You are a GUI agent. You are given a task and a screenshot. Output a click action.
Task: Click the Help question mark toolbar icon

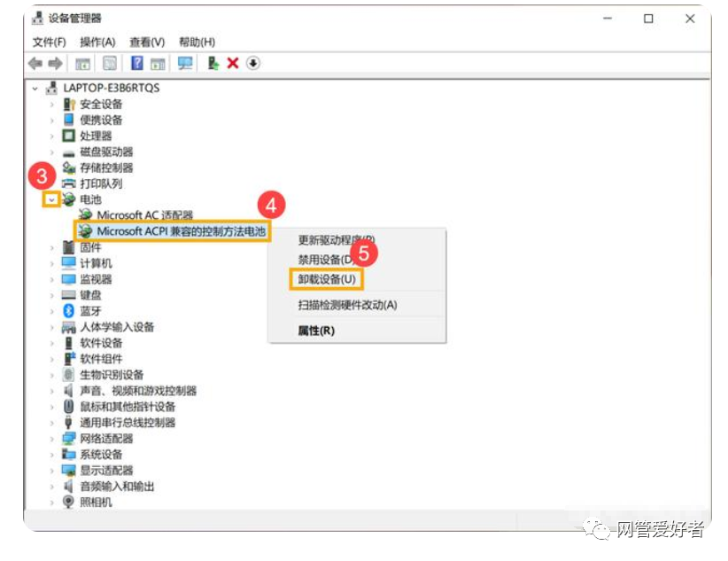(x=137, y=63)
